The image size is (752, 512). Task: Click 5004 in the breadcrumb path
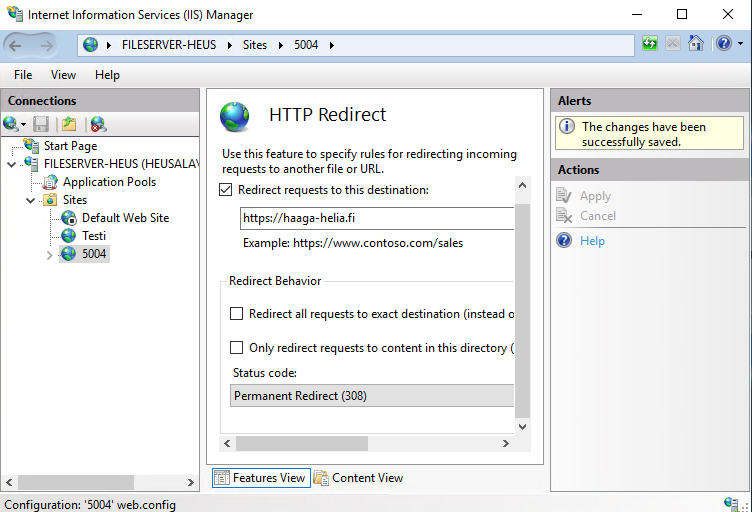click(306, 45)
